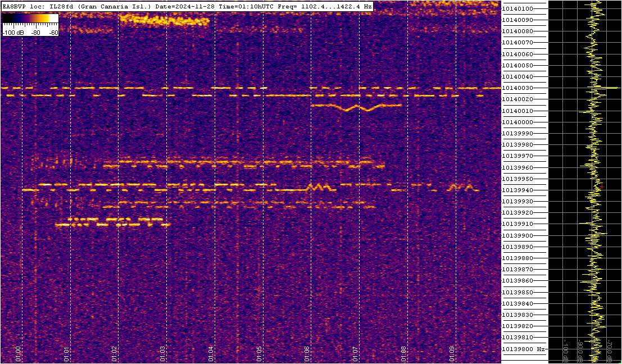Click the 10139900 frequency label
622x364 pixels.
click(x=517, y=235)
